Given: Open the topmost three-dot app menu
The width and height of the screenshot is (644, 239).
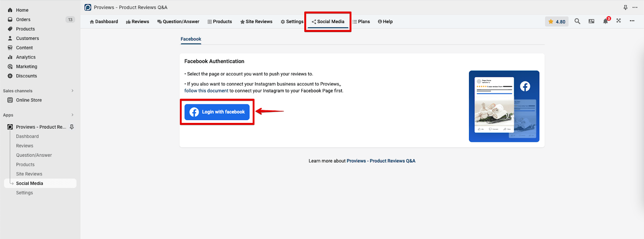Looking at the screenshot, I should 635,7.
